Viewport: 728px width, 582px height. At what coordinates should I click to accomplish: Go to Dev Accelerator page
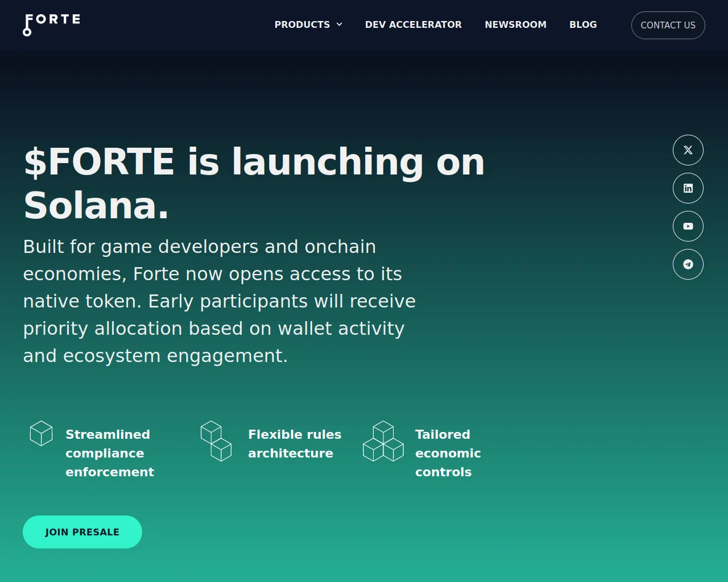coord(413,24)
